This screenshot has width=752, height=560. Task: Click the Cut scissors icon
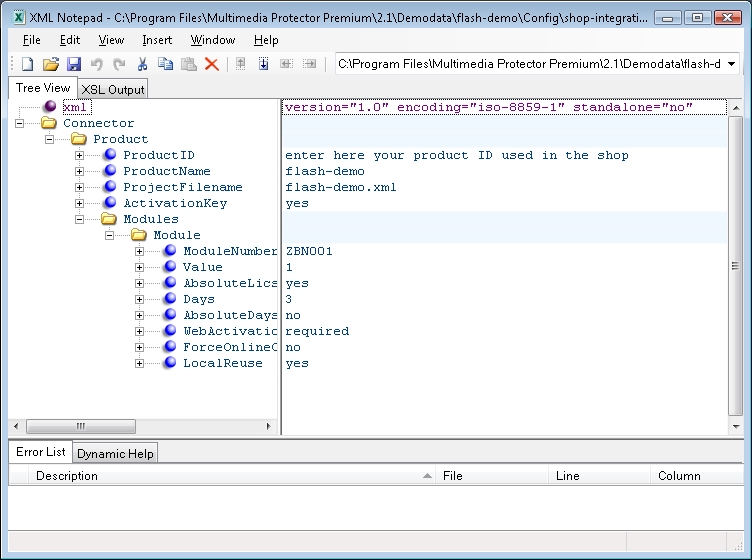[x=142, y=64]
